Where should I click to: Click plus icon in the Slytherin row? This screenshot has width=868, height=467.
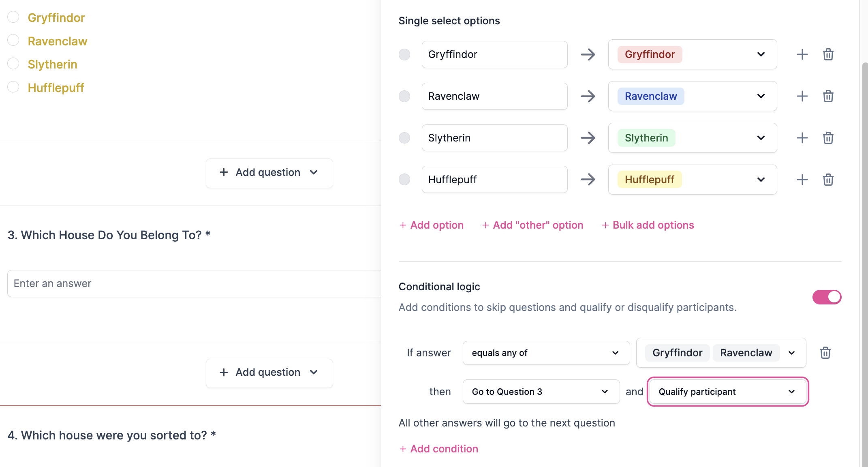click(x=802, y=138)
